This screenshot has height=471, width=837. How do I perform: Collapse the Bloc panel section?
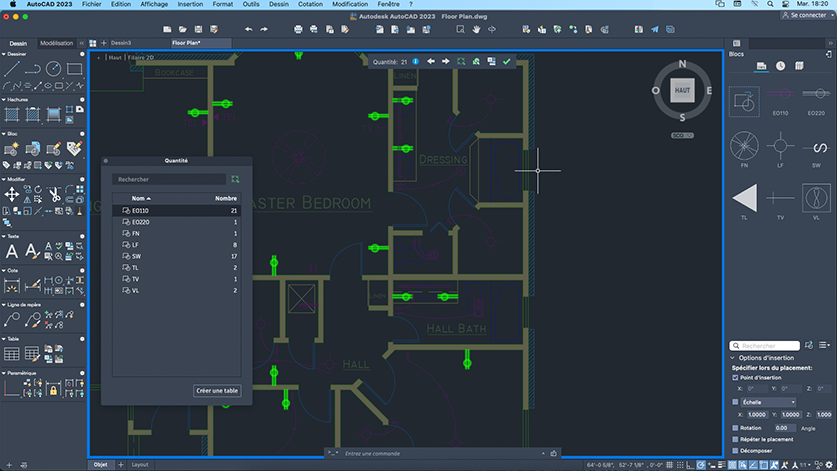point(4,134)
